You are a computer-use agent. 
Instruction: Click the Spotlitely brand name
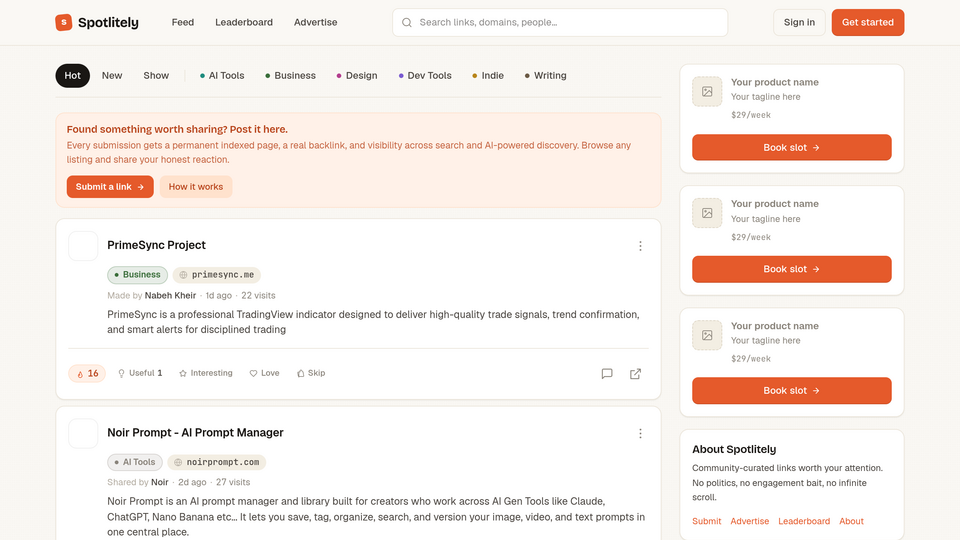(x=108, y=23)
